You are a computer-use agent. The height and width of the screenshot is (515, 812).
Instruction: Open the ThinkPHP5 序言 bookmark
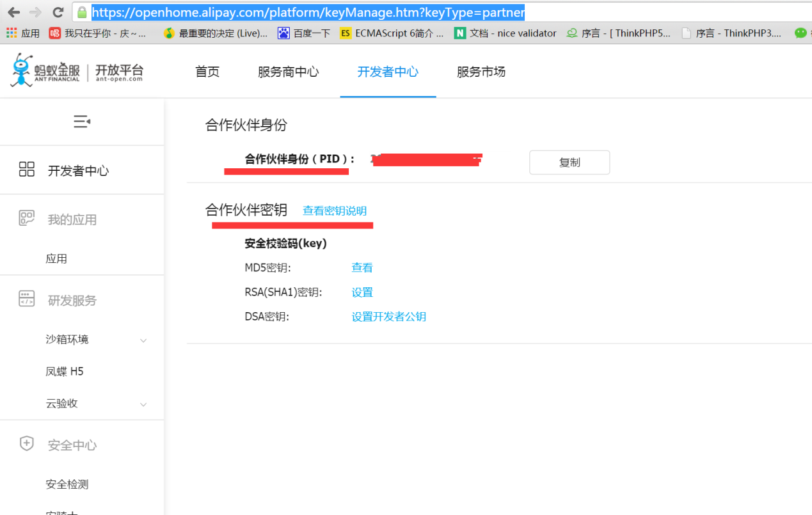[x=619, y=33]
